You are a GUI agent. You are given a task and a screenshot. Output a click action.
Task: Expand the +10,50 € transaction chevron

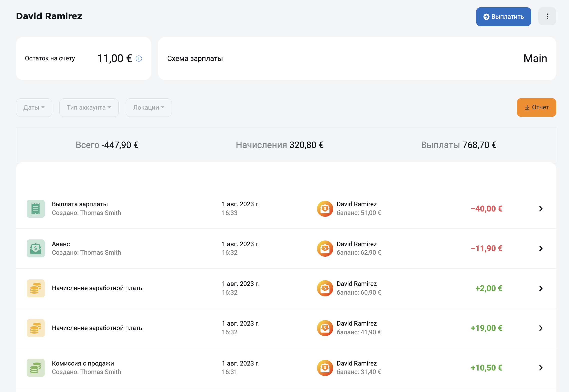click(x=541, y=368)
